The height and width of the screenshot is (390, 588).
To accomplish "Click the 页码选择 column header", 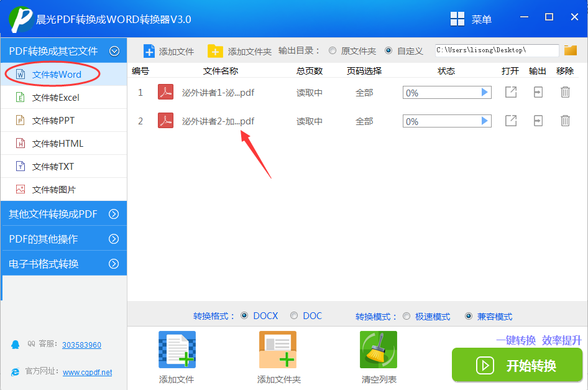I will coord(364,70).
